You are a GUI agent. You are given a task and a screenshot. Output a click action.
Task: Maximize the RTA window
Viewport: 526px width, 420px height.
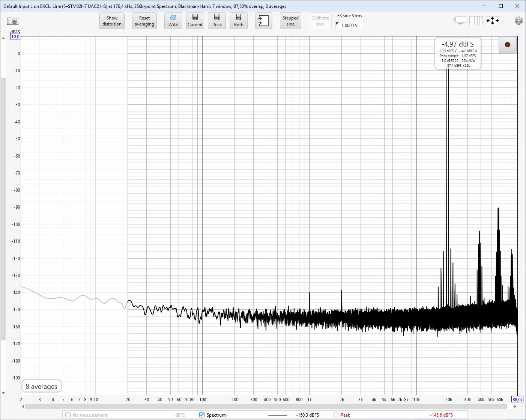pyautogui.click(x=501, y=6)
